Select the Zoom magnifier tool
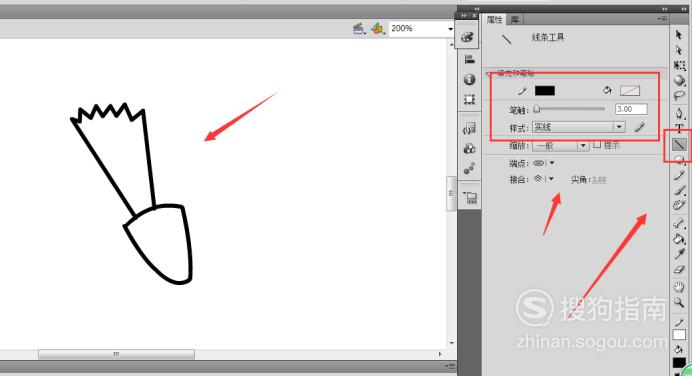692x376 pixels. coord(679,302)
